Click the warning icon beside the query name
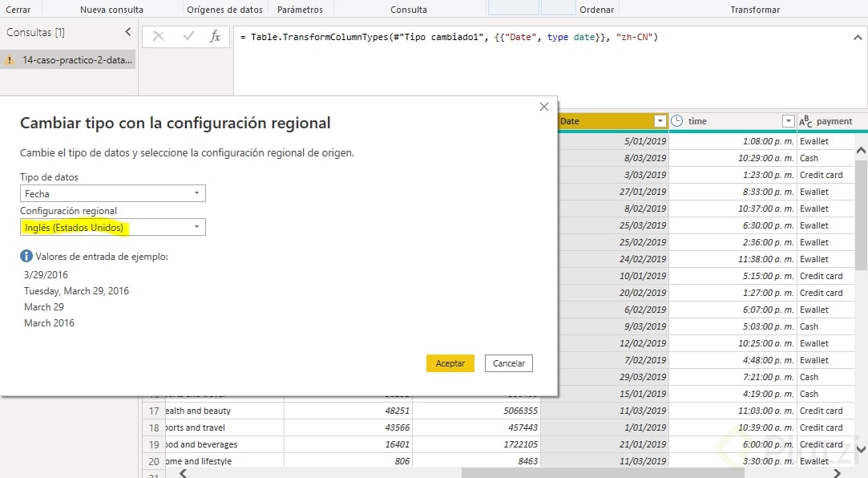This screenshot has height=478, width=868. 9,59
